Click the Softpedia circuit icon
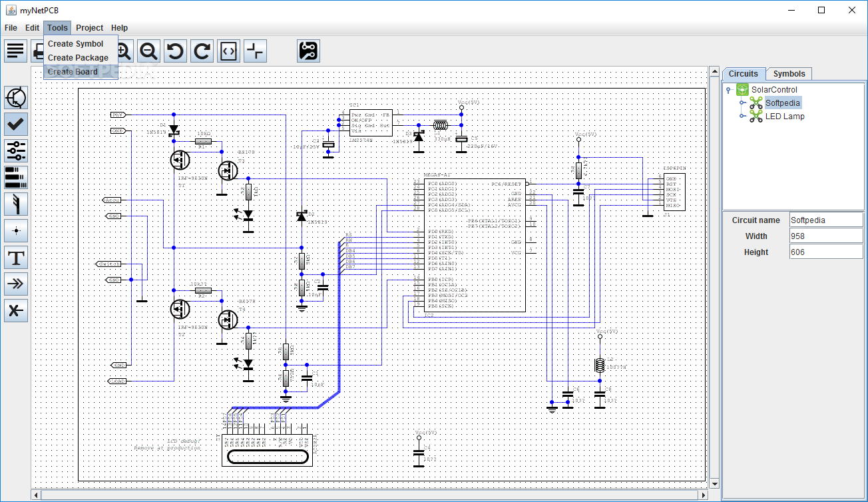The image size is (868, 502). pyautogui.click(x=756, y=103)
